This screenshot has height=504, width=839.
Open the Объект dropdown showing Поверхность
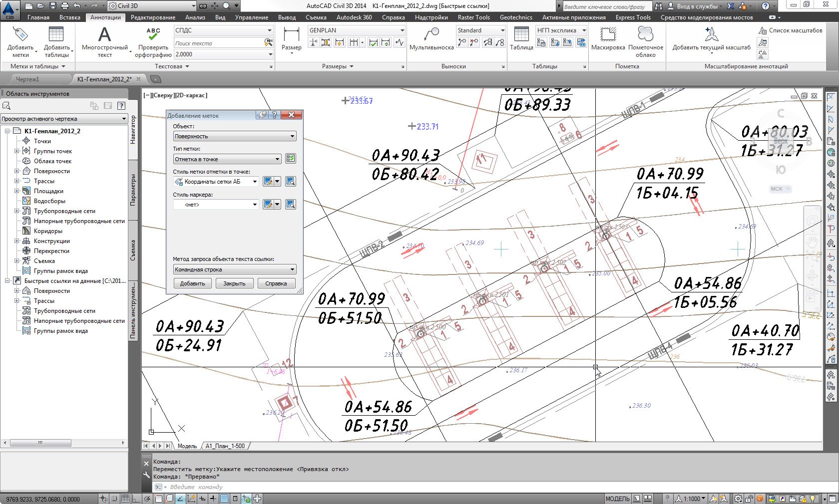click(235, 136)
